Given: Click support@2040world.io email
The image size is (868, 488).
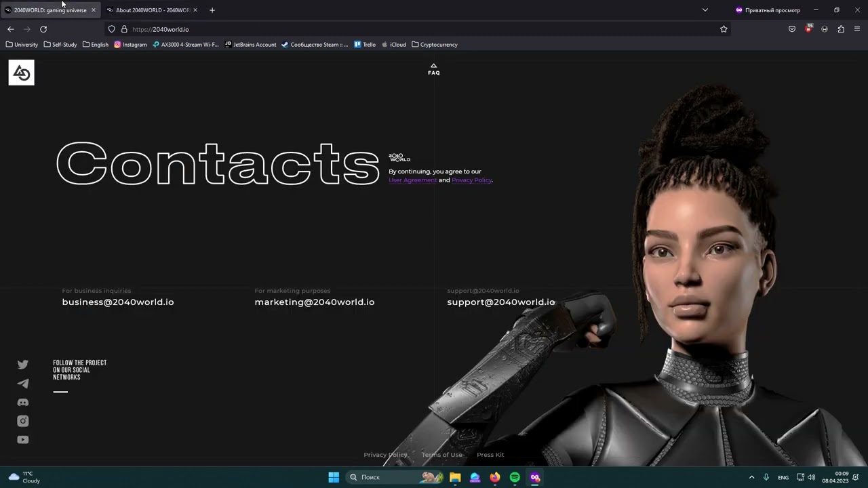Looking at the screenshot, I should pos(501,302).
